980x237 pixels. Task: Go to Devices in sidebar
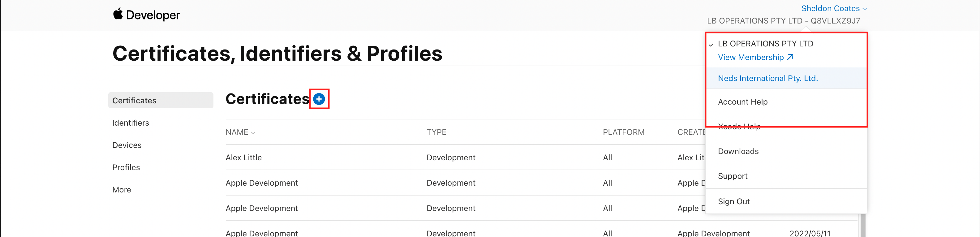[127, 145]
